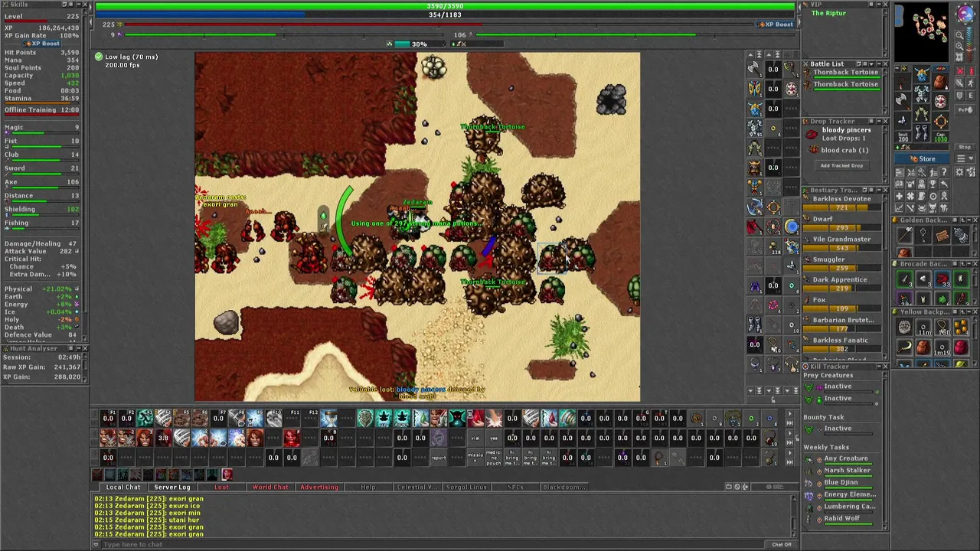Image resolution: width=980 pixels, height=551 pixels.
Task: Open the World Chat tab
Action: coord(270,487)
